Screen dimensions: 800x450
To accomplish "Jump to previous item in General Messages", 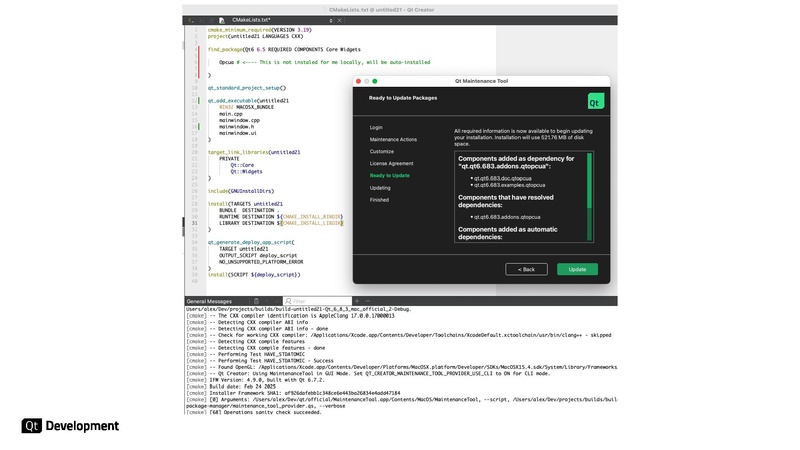I will pos(266,301).
